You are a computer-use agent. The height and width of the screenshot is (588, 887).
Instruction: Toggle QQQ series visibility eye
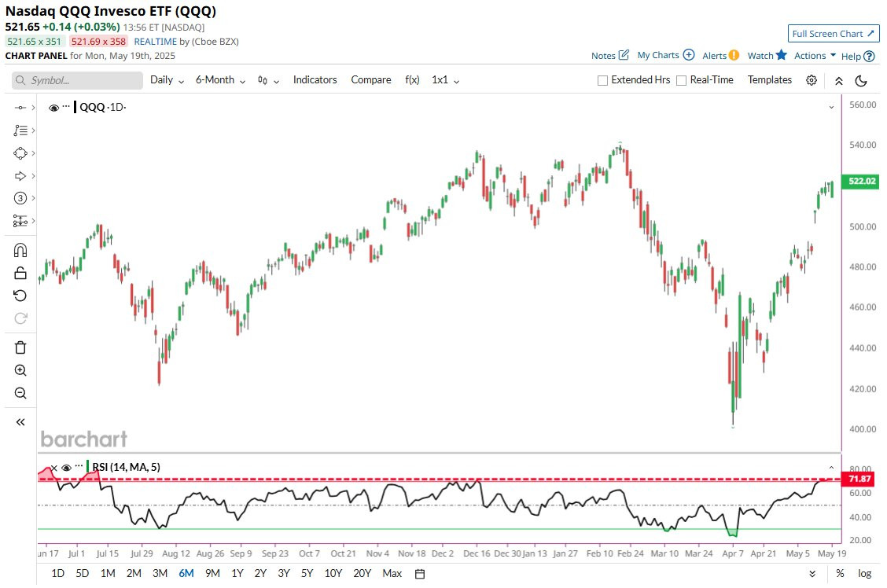pyautogui.click(x=53, y=108)
